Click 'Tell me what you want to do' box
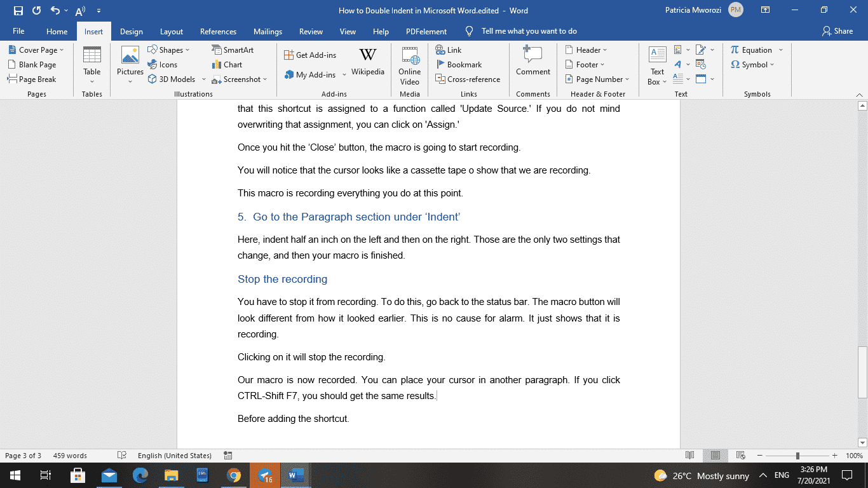The width and height of the screenshot is (868, 488). tap(522, 31)
